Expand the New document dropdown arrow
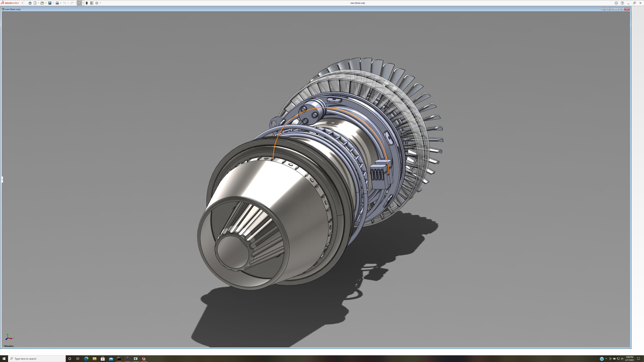The height and width of the screenshot is (362, 644). point(39,3)
